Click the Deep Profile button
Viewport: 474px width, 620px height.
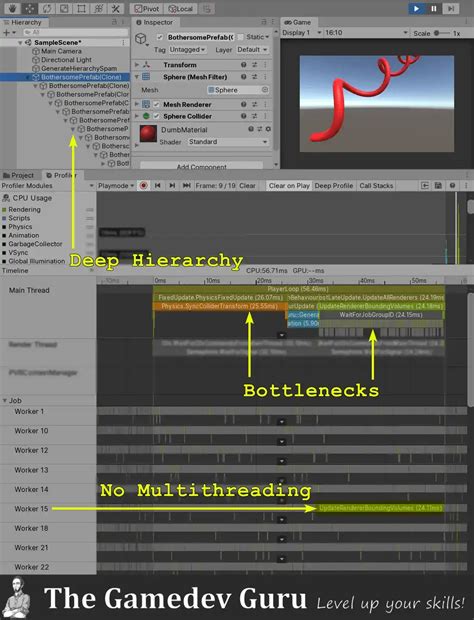334,185
